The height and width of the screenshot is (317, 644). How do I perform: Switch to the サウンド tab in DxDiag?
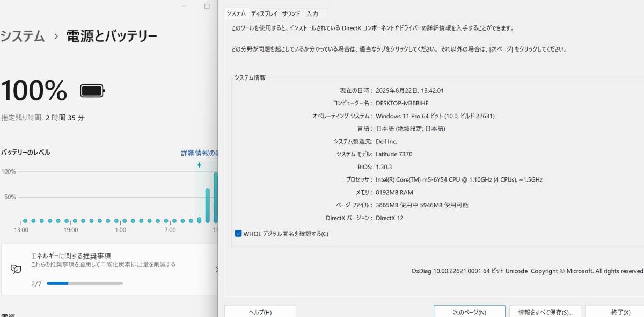(290, 13)
